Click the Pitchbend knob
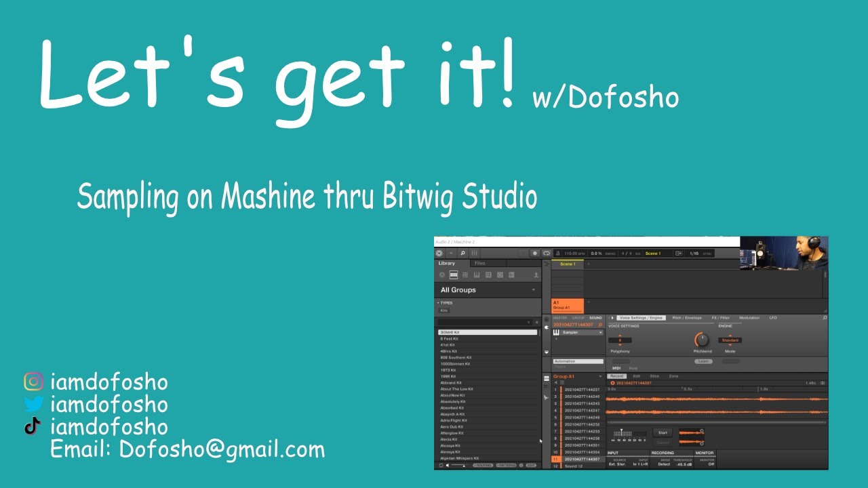 point(702,340)
